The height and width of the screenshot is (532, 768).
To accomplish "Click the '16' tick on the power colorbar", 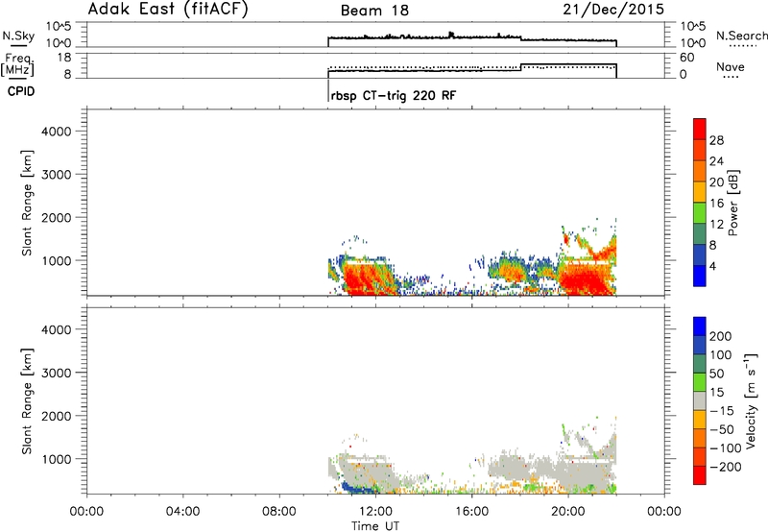I will [x=716, y=204].
